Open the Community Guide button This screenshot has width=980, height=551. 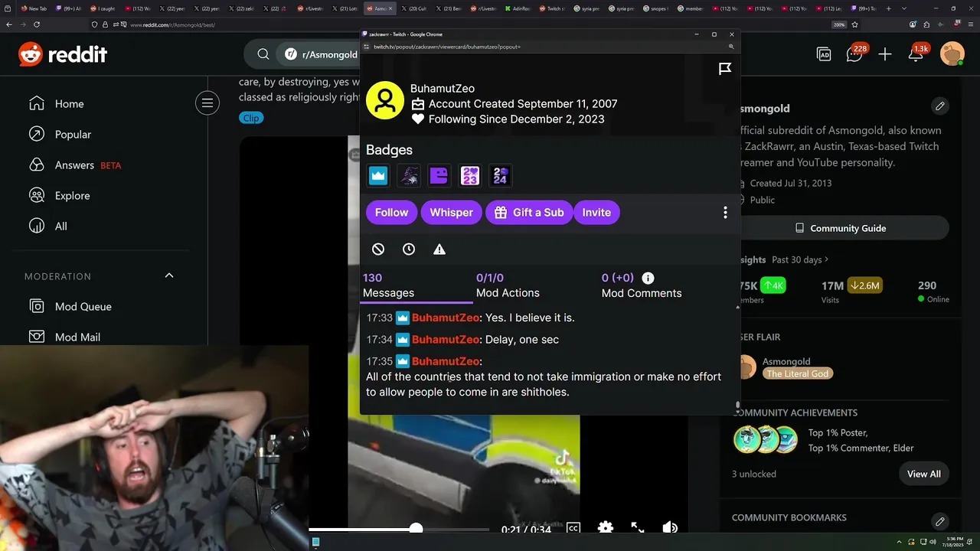(x=840, y=228)
